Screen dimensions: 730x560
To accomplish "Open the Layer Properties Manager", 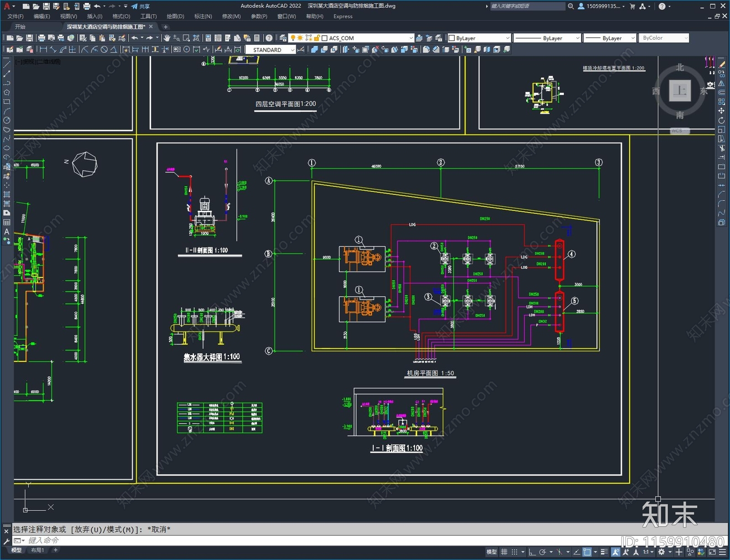I will pyautogui.click(x=283, y=38).
